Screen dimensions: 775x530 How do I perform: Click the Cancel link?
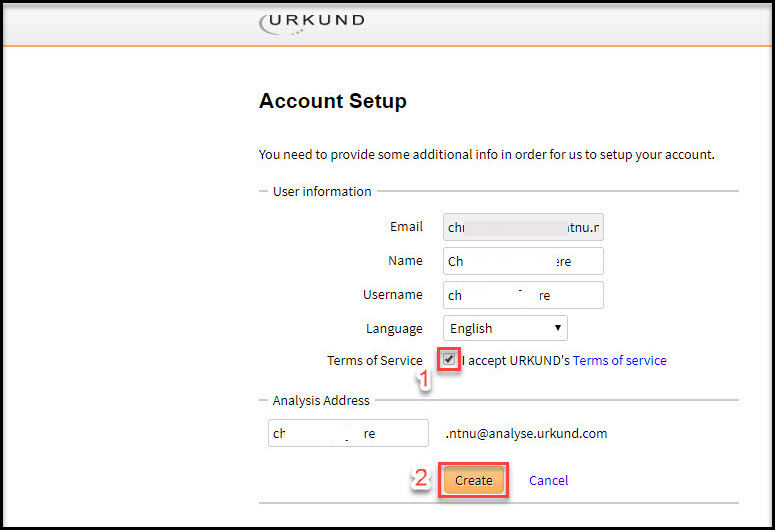(548, 481)
